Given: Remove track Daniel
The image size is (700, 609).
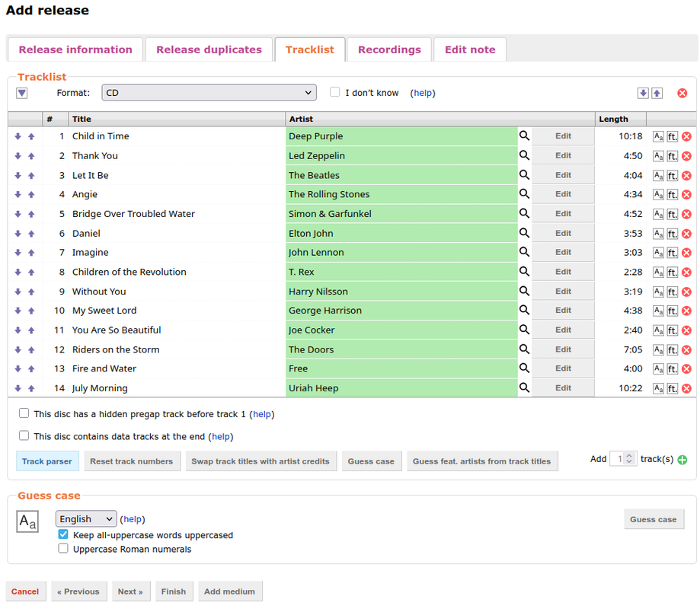Looking at the screenshot, I should [x=686, y=234].
